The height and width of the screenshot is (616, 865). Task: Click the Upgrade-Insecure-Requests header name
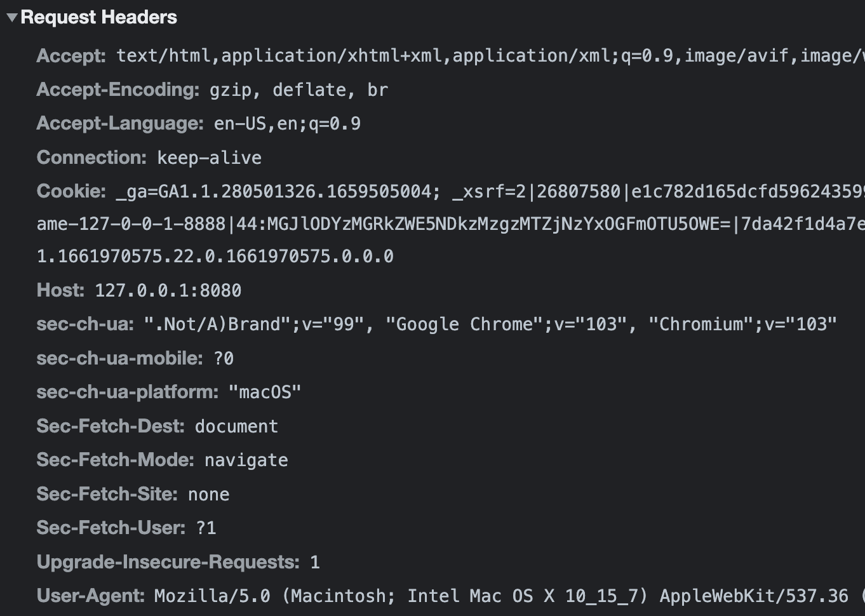coord(168,562)
